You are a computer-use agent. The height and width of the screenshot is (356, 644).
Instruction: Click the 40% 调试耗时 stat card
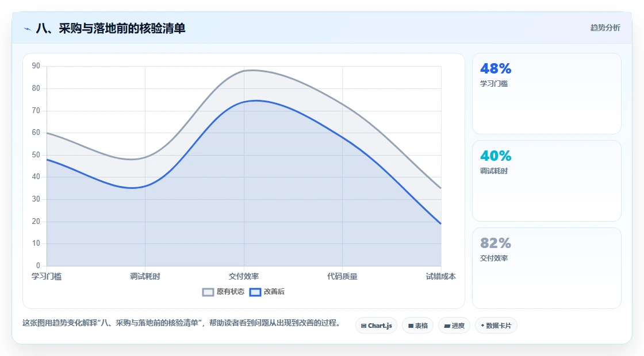pyautogui.click(x=547, y=181)
